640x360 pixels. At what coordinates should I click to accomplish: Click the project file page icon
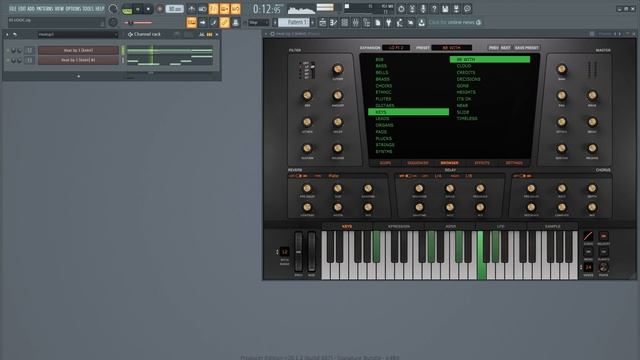(x=378, y=22)
